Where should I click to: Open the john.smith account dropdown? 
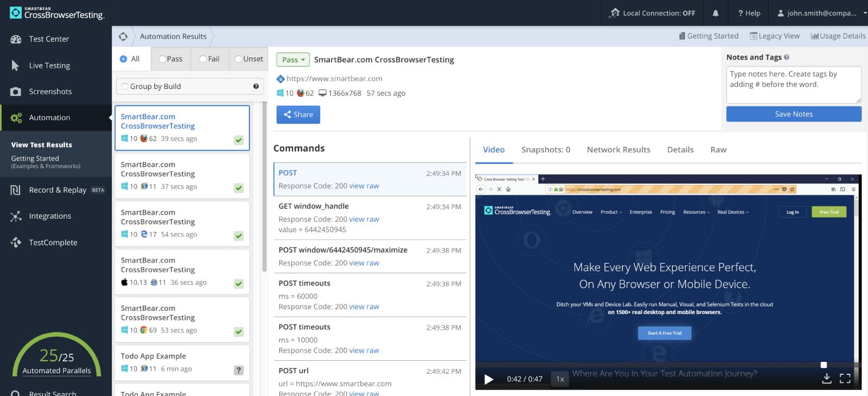[822, 13]
